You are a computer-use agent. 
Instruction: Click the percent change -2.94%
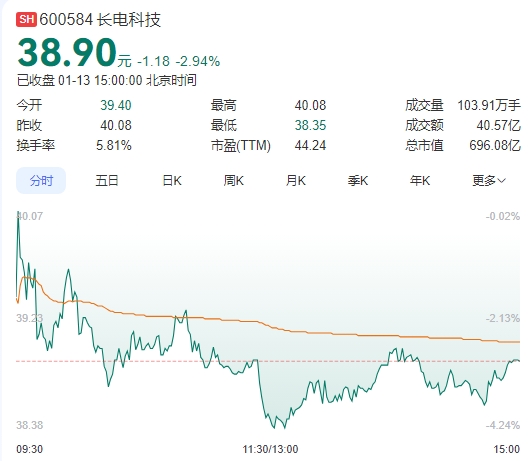(198, 61)
